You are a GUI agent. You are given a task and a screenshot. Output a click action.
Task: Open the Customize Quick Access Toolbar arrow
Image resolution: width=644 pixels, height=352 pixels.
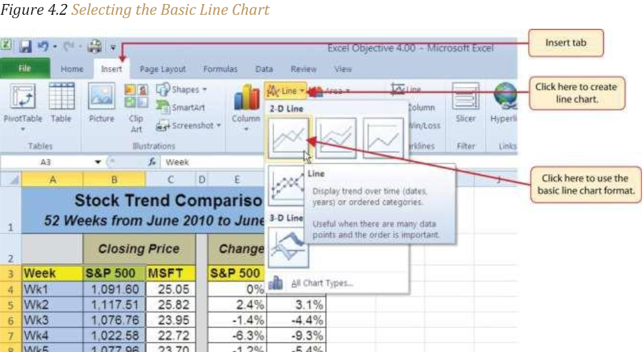[x=113, y=48]
